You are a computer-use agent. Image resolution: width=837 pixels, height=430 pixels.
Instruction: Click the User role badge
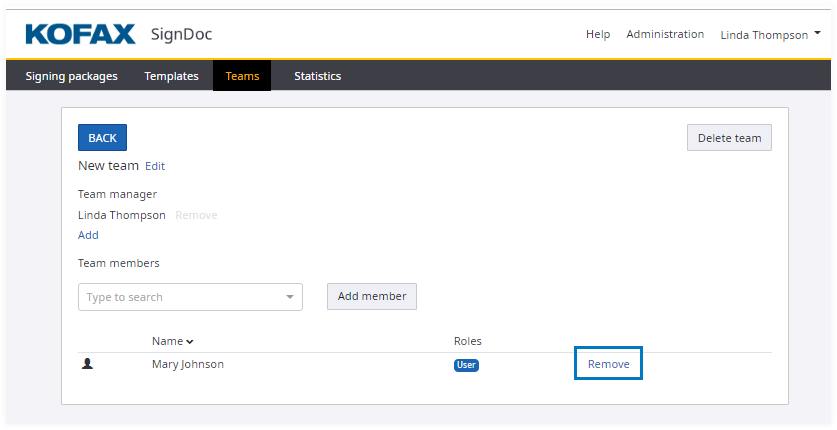[x=466, y=365]
